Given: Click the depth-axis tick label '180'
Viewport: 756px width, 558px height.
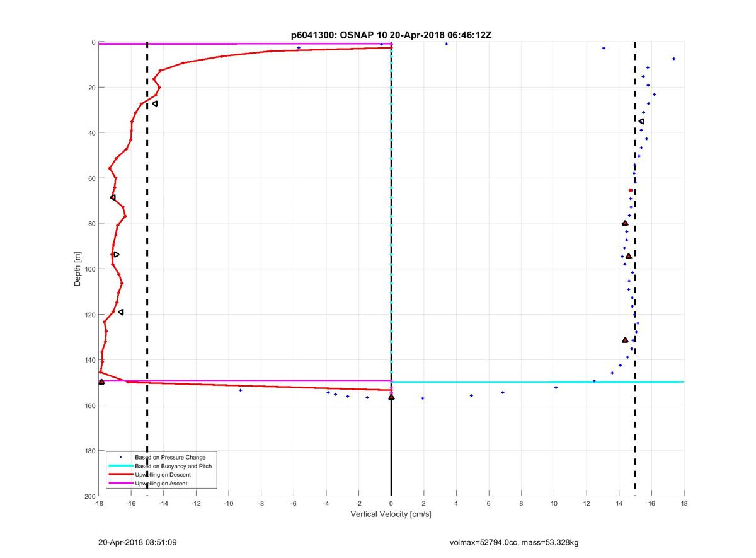Looking at the screenshot, I should point(89,451).
